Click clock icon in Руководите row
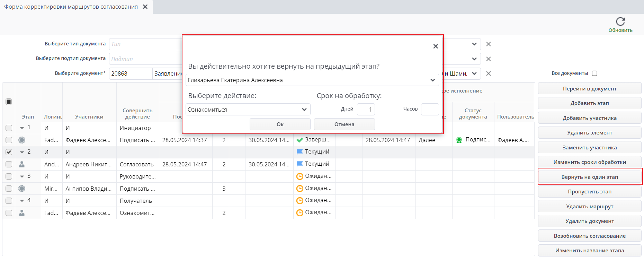This screenshot has height=261, width=644. [x=300, y=176]
